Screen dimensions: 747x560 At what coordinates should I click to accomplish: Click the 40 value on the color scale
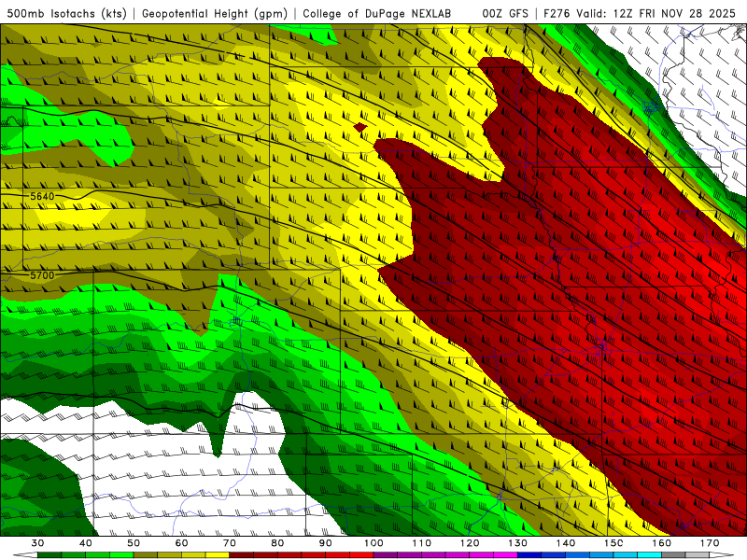point(86,543)
